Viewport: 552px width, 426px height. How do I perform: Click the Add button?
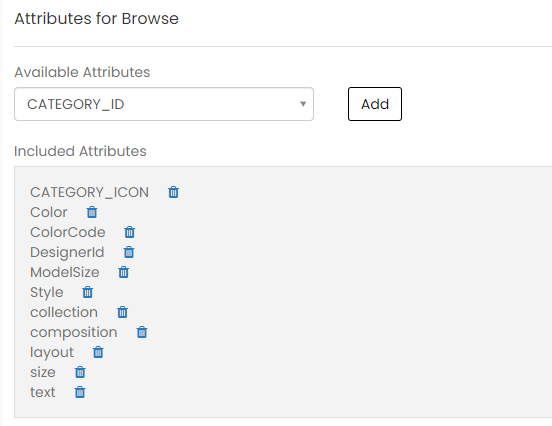click(375, 104)
